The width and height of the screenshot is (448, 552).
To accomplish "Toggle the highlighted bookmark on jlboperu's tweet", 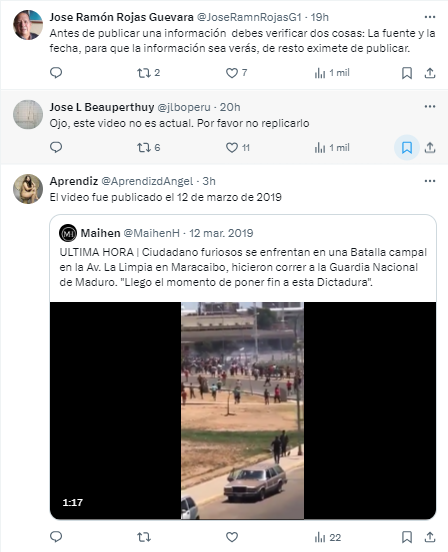I will point(407,148).
